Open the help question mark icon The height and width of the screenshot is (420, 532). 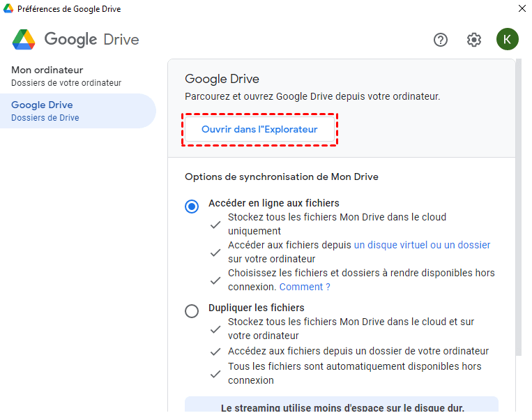point(441,40)
